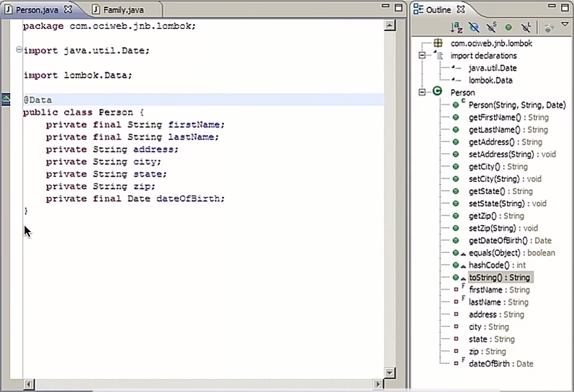This screenshot has width=574, height=392.
Task: Collapse the Person class node in Outline
Action: [x=422, y=92]
